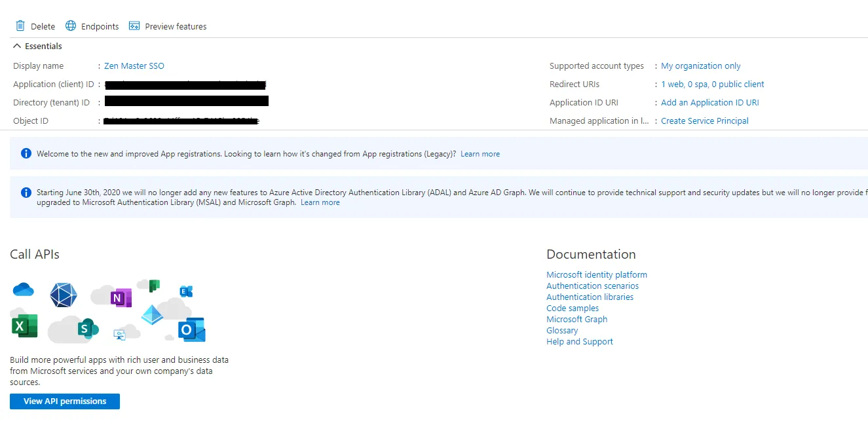This screenshot has width=868, height=427.
Task: Click Learn more in the MSAL notice banner
Action: click(x=320, y=203)
